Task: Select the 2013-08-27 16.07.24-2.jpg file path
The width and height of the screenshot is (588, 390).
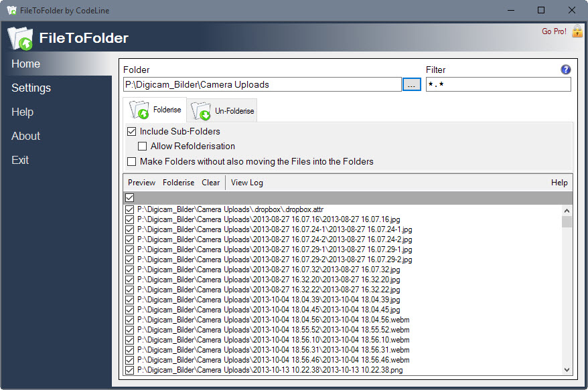Action: (275, 239)
